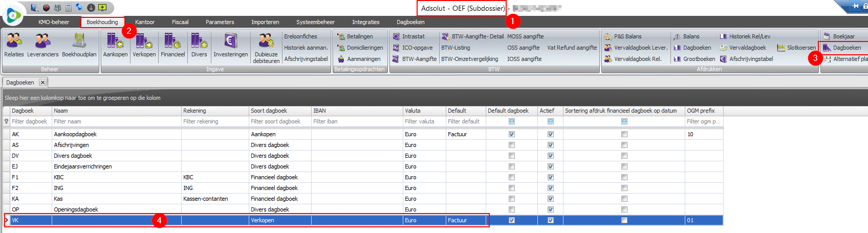
Task: Open Verkopen entry in Ingave group
Action: point(144,45)
